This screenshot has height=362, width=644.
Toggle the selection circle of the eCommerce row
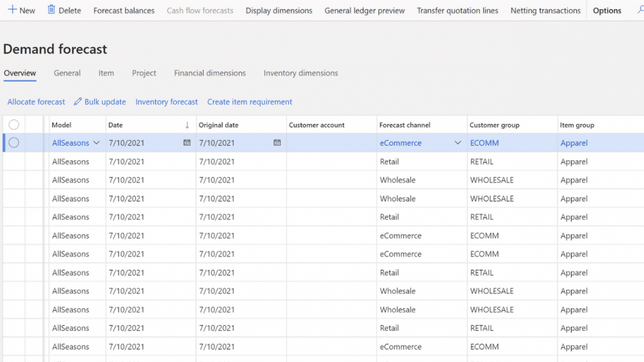pyautogui.click(x=14, y=143)
